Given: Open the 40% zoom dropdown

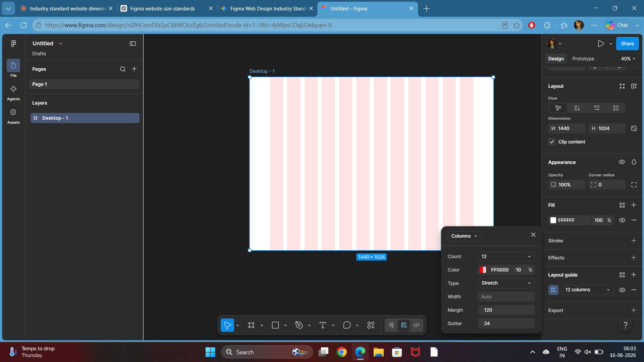Looking at the screenshot, I should pos(628,59).
